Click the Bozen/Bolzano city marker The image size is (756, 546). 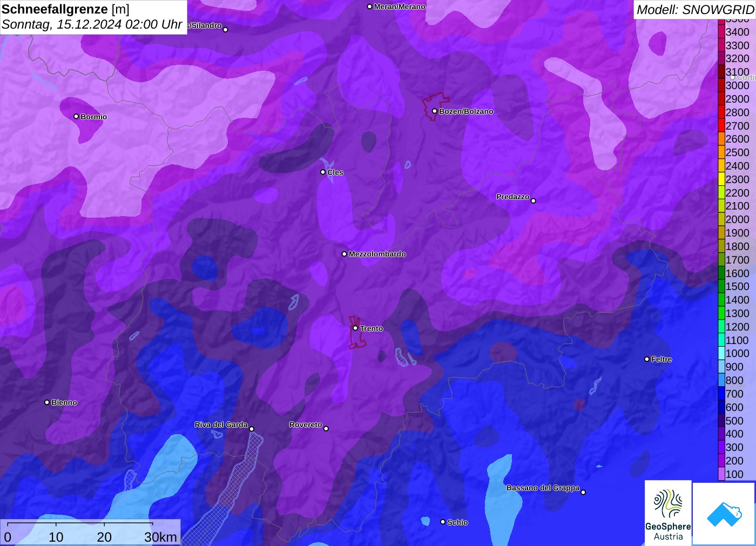click(x=435, y=111)
